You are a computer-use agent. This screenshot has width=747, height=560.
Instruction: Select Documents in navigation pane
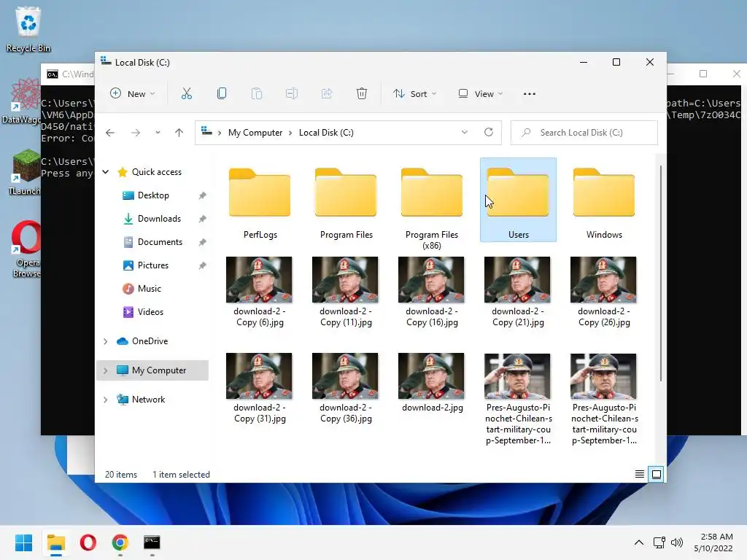coord(160,242)
